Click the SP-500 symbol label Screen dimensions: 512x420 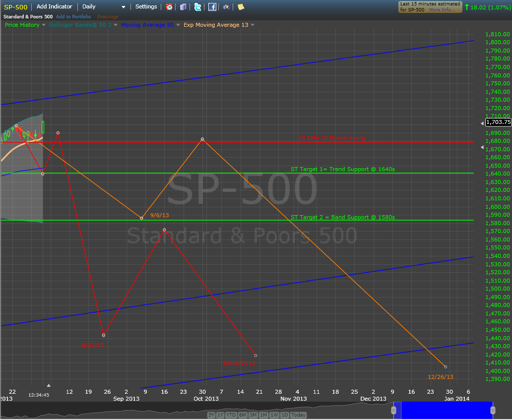tap(16, 7)
